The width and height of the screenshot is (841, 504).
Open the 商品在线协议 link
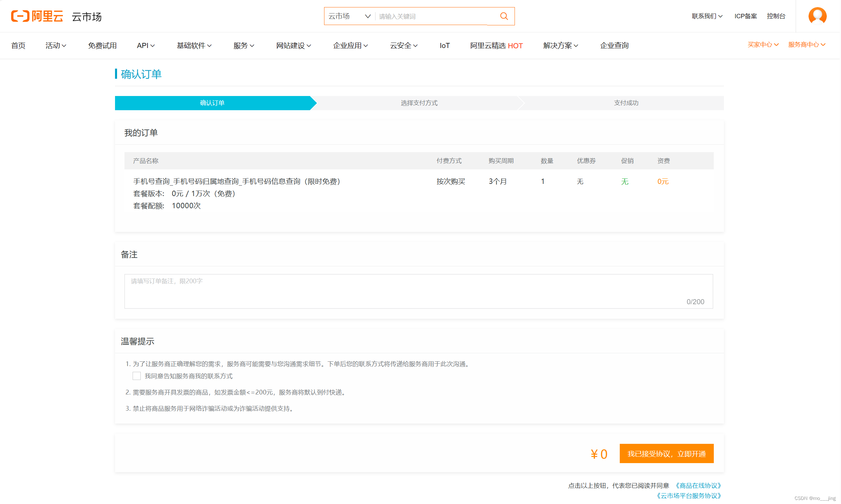698,486
